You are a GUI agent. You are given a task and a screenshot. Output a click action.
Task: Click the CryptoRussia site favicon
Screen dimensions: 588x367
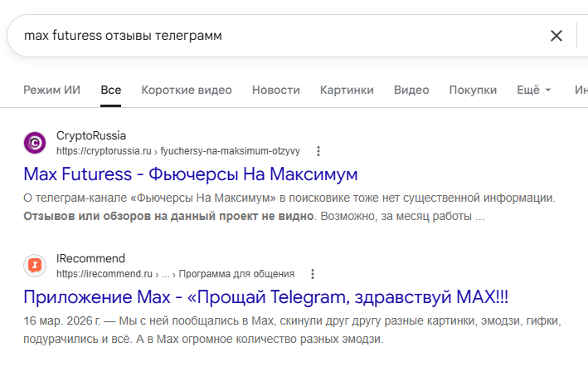point(35,143)
